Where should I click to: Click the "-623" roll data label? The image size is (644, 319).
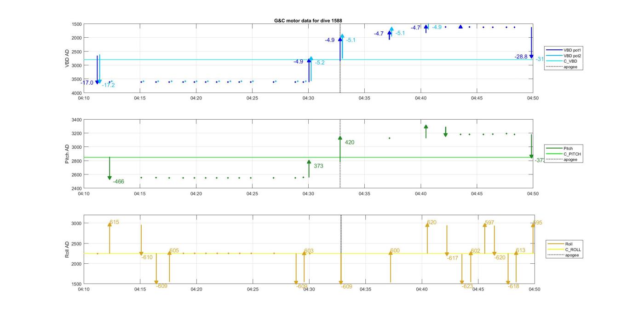467,286
